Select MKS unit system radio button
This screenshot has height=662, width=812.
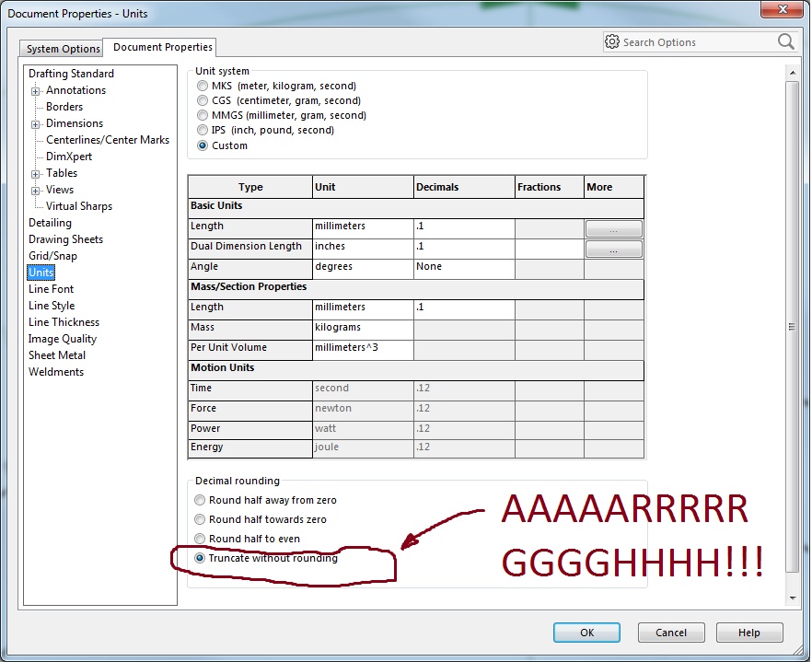pyautogui.click(x=202, y=86)
